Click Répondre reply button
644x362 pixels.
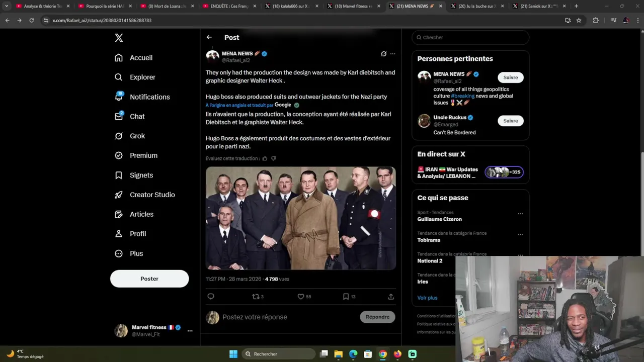click(x=377, y=317)
